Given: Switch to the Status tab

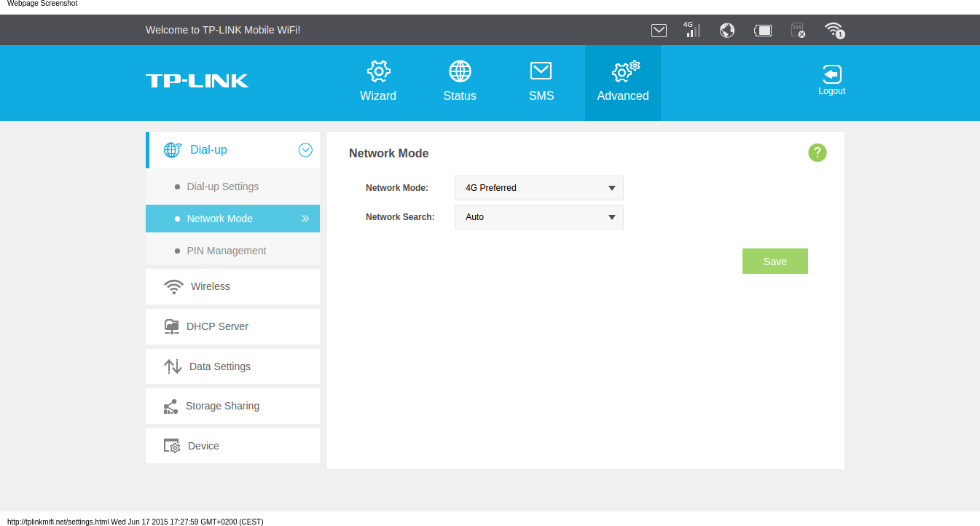Looking at the screenshot, I should 460,82.
